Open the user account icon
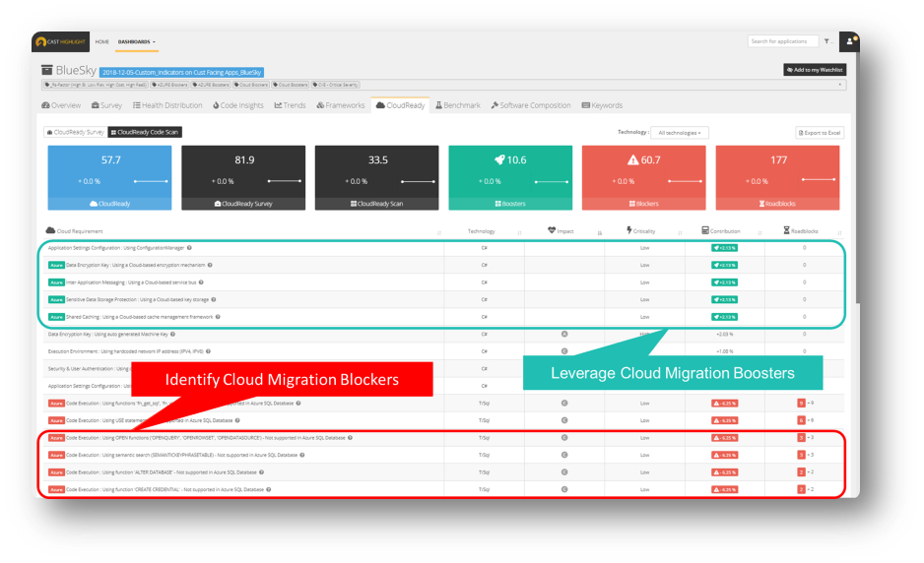The image size is (924, 563). (851, 41)
